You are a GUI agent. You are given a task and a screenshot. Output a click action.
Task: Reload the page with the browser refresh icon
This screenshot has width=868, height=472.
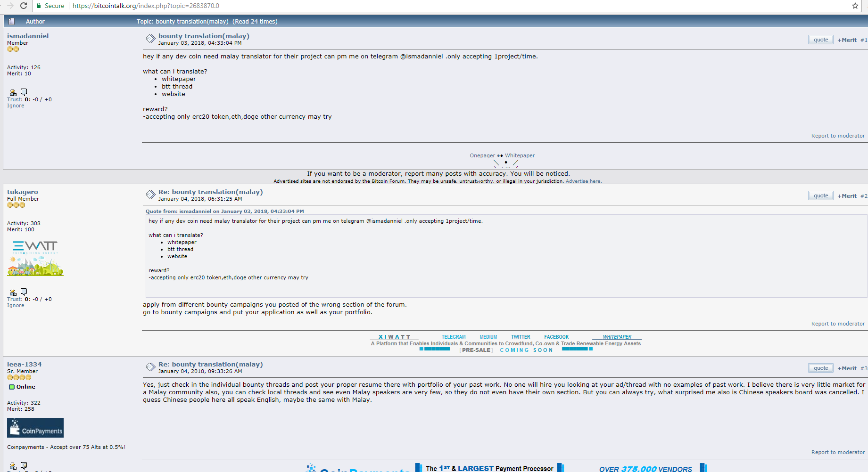(x=24, y=6)
